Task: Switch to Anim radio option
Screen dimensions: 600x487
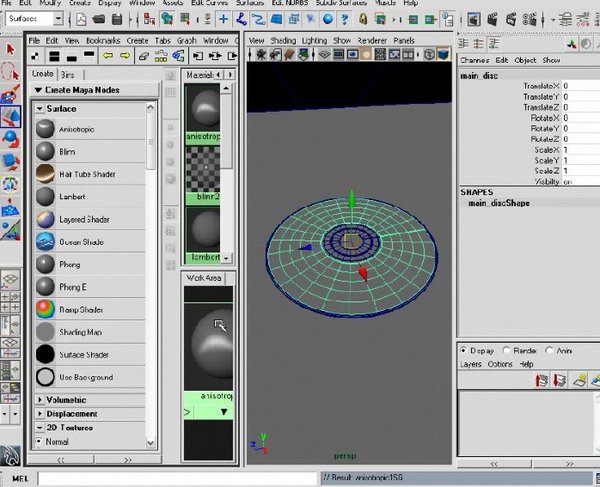Action: pos(550,351)
